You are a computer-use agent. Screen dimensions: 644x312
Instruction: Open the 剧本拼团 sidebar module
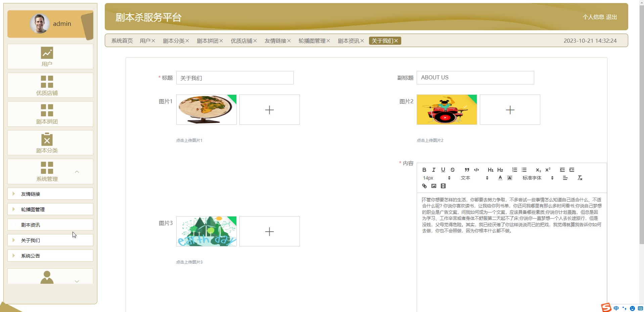coord(50,114)
